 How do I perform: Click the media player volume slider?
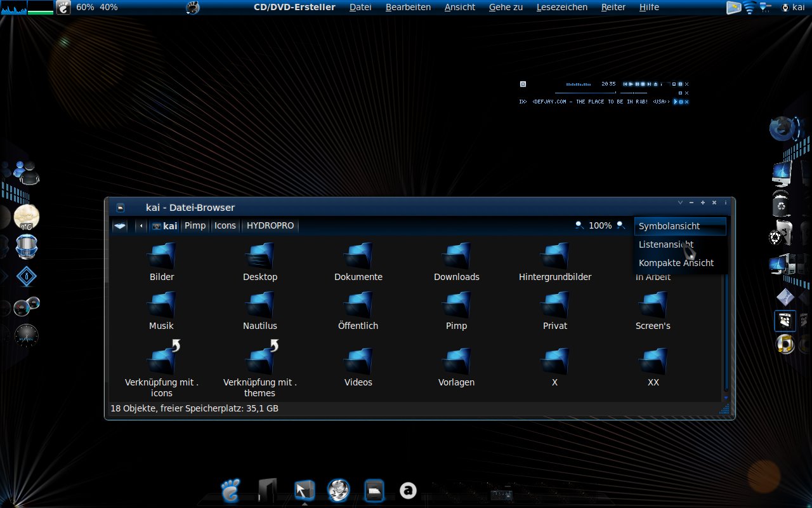[x=634, y=93]
